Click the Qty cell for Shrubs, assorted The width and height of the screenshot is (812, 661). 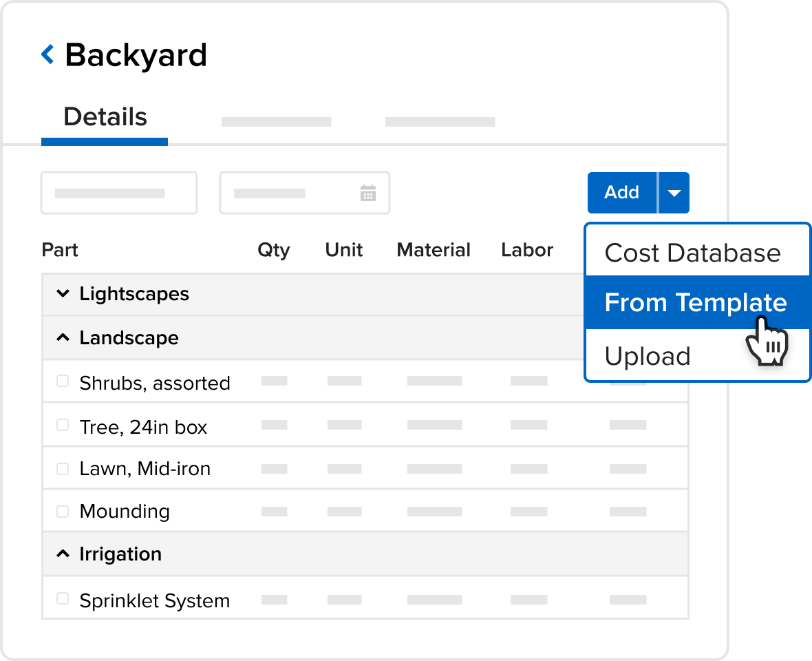point(275,381)
